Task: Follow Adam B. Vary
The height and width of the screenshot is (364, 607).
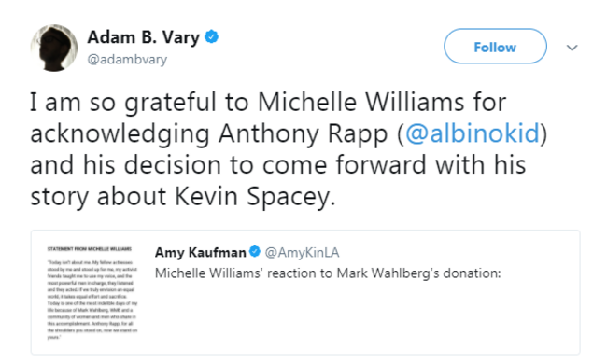Action: [495, 46]
